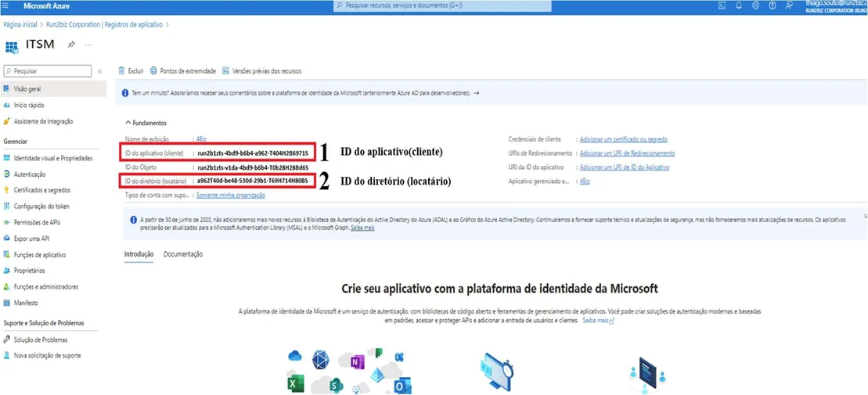Switch to the Documentação tab
Image resolution: width=868 pixels, height=395 pixels.
pos(183,254)
